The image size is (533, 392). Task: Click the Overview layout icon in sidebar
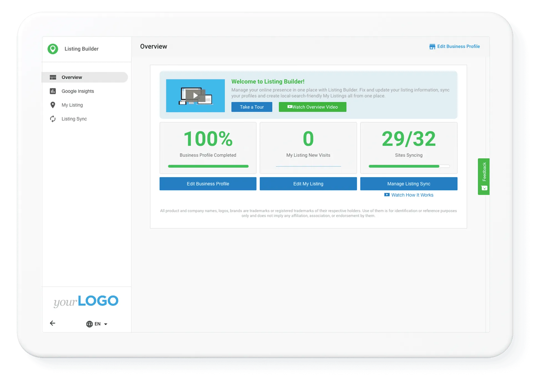(x=53, y=77)
